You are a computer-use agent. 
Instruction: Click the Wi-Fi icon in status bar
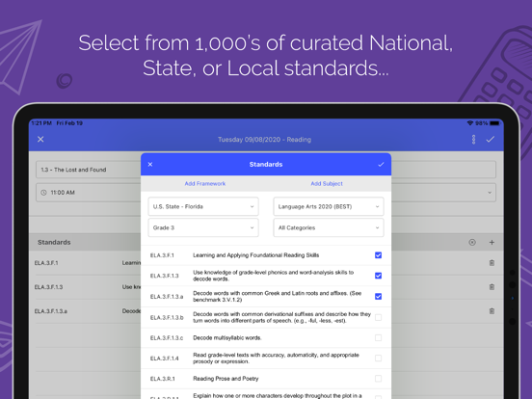(470, 123)
